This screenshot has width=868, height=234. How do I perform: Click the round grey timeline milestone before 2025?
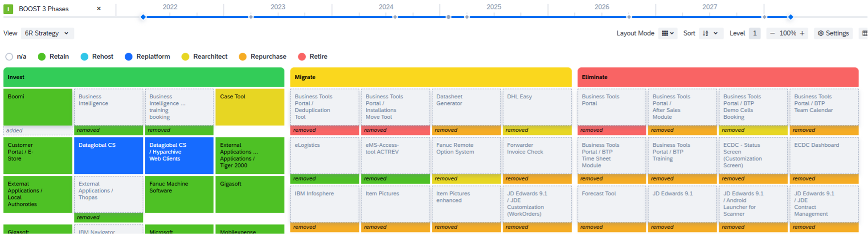tap(448, 17)
